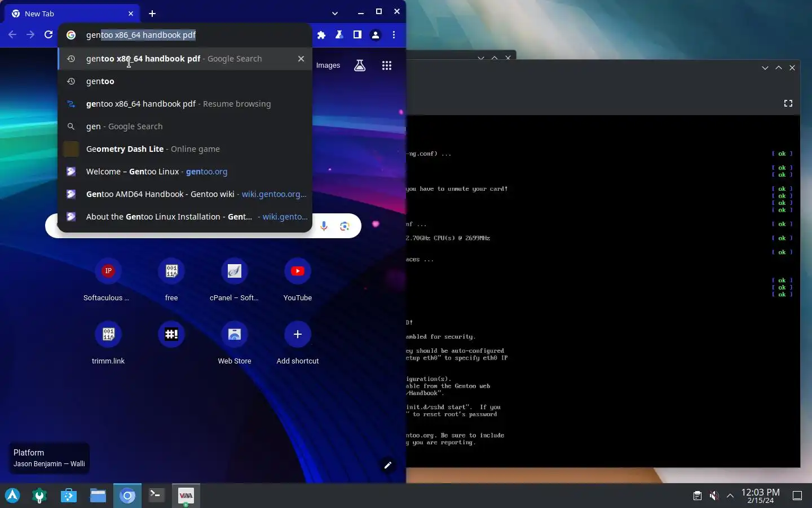
Task: Open the file manager from taskbar
Action: tap(98, 496)
